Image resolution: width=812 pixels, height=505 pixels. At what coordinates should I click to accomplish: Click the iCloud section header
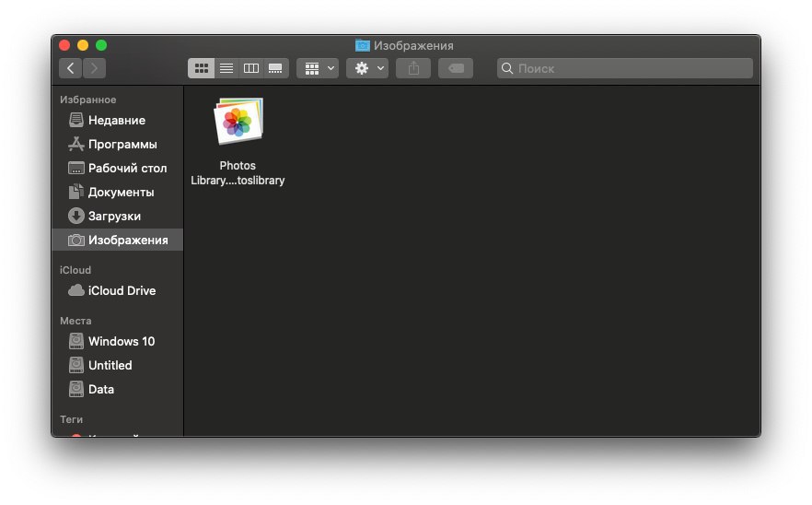coord(75,270)
